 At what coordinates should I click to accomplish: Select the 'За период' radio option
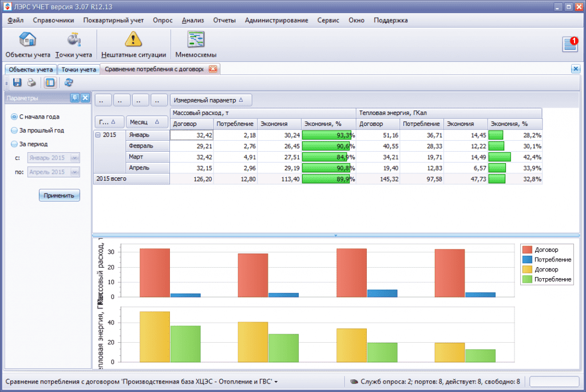14,144
